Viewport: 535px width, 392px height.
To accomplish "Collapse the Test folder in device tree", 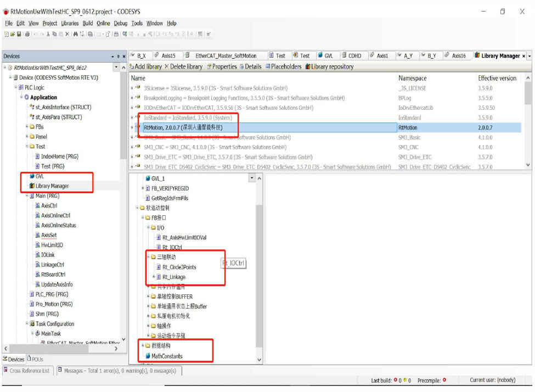I will tap(27, 147).
